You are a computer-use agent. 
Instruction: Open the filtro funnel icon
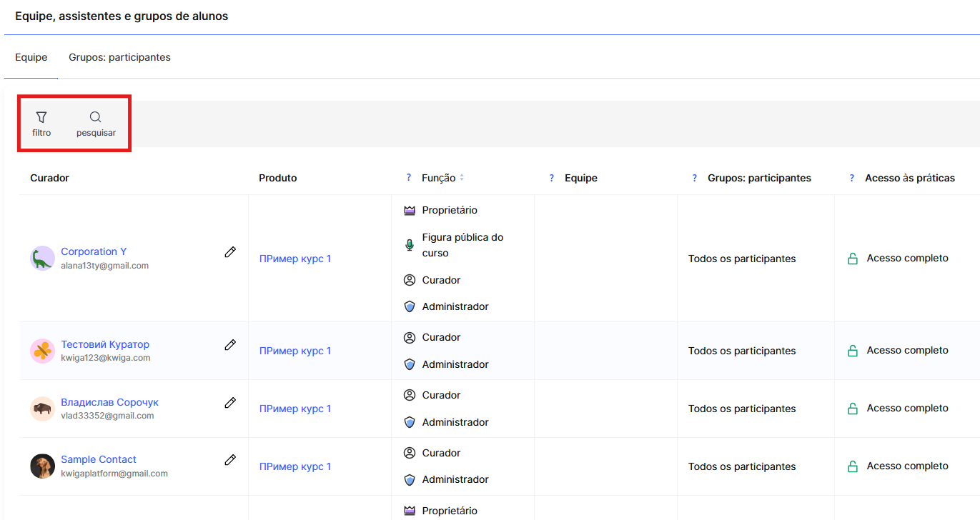pyautogui.click(x=41, y=117)
